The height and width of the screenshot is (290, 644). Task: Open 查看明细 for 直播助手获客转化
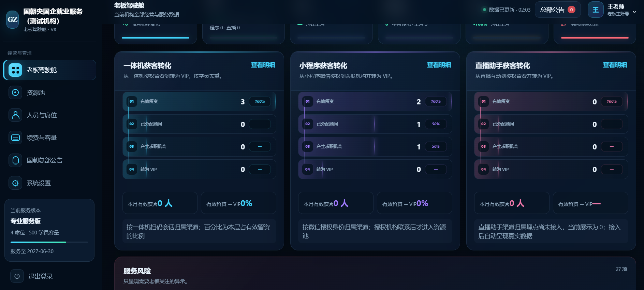tap(615, 65)
